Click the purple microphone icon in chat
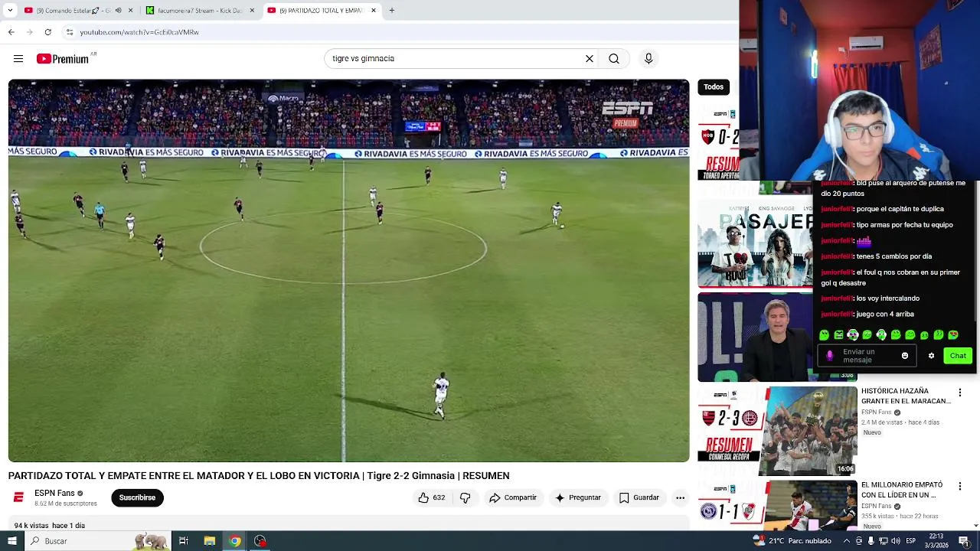The width and height of the screenshot is (980, 551). [x=829, y=356]
